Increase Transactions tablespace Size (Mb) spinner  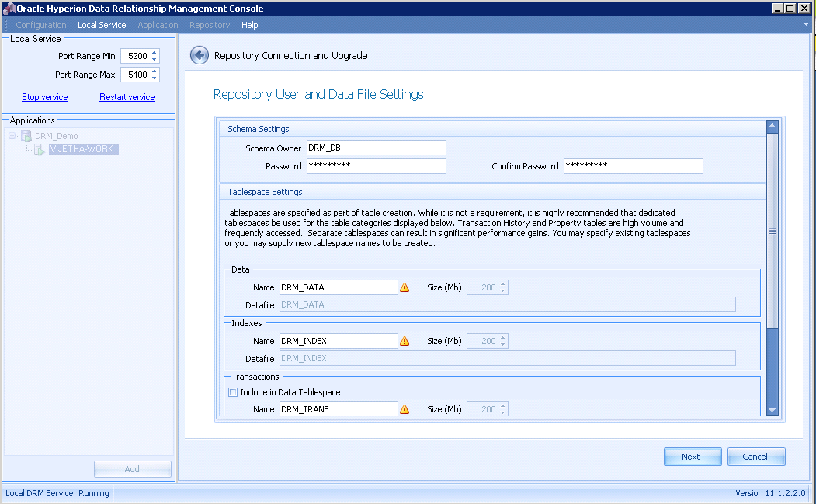[502, 406]
